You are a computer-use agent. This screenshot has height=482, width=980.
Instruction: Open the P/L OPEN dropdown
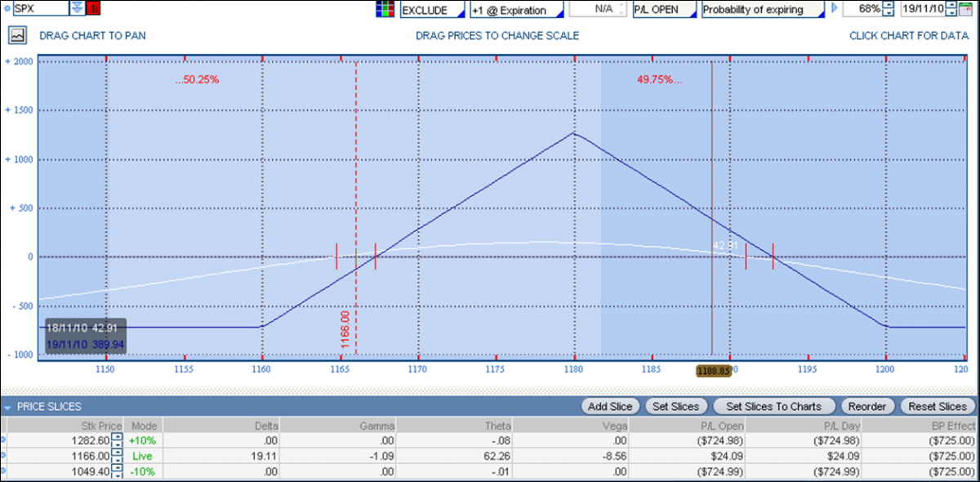(x=663, y=9)
